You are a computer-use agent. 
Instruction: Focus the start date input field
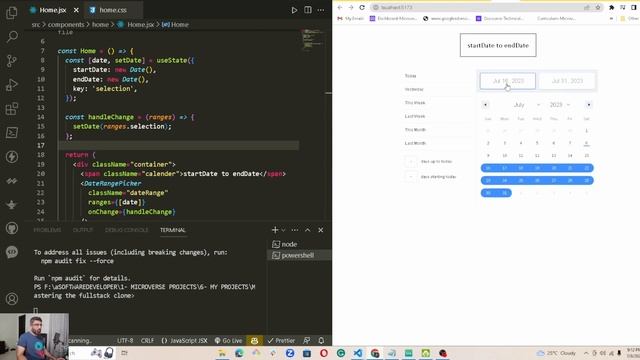(508, 81)
